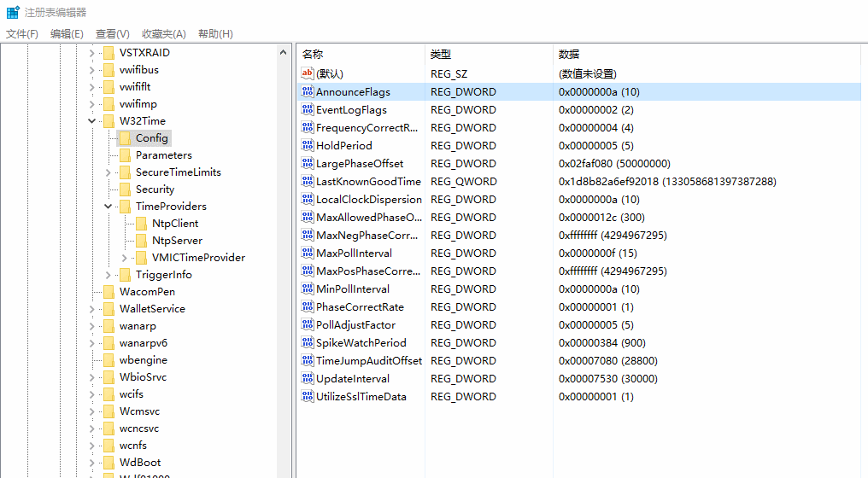Screen dimensions: 868x478
Task: Click the Parameters folder icon
Action: [x=125, y=154]
